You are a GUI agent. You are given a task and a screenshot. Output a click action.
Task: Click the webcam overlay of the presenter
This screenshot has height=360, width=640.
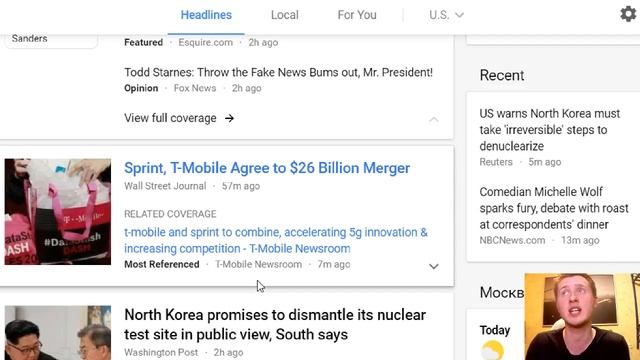coord(582,317)
